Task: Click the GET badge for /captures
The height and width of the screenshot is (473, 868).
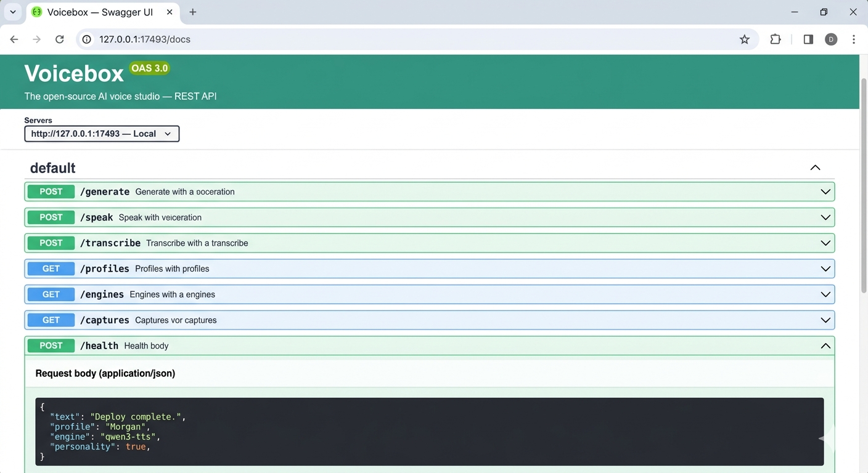Action: (x=51, y=320)
